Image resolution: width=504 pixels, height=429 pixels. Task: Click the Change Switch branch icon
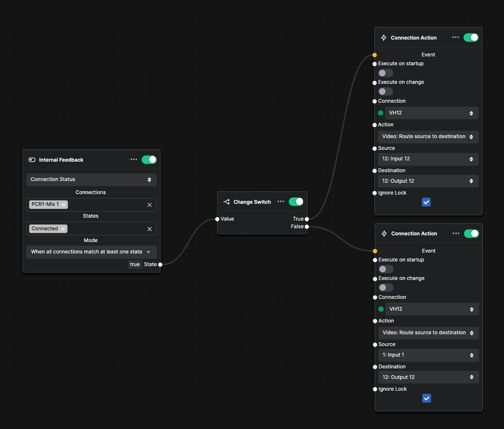(x=226, y=202)
